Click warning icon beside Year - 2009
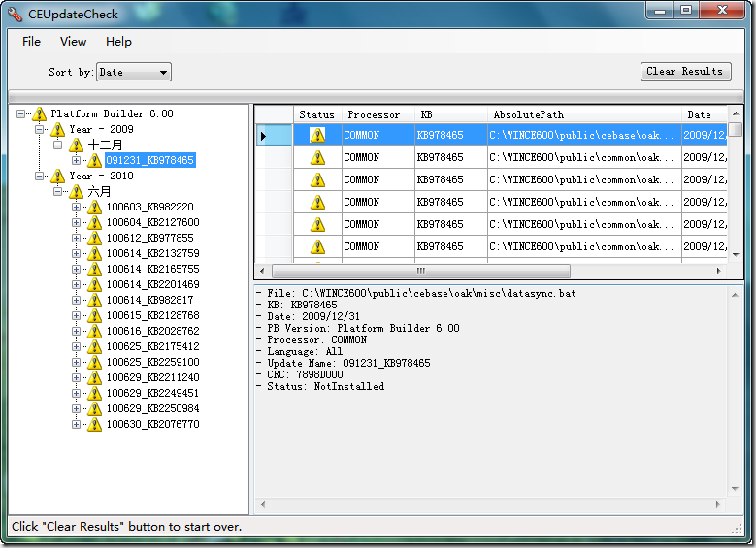 pos(57,130)
